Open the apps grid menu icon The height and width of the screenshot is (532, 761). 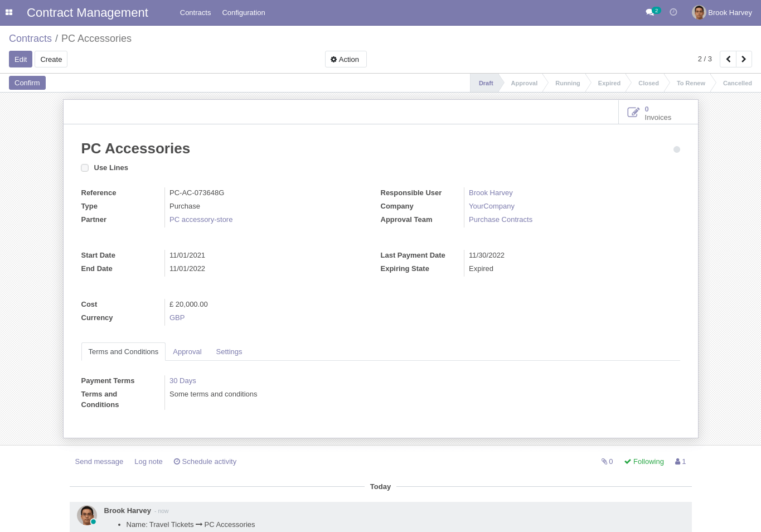(9, 12)
